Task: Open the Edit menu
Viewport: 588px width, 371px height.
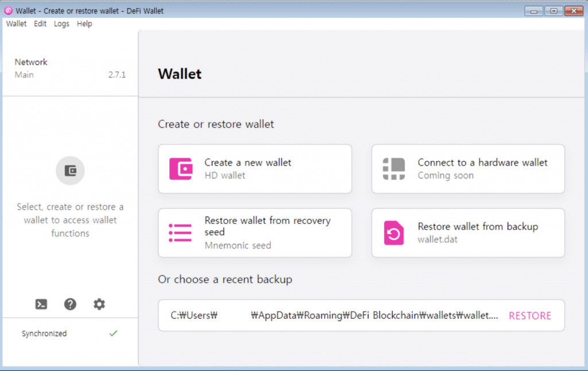Action: tap(39, 24)
